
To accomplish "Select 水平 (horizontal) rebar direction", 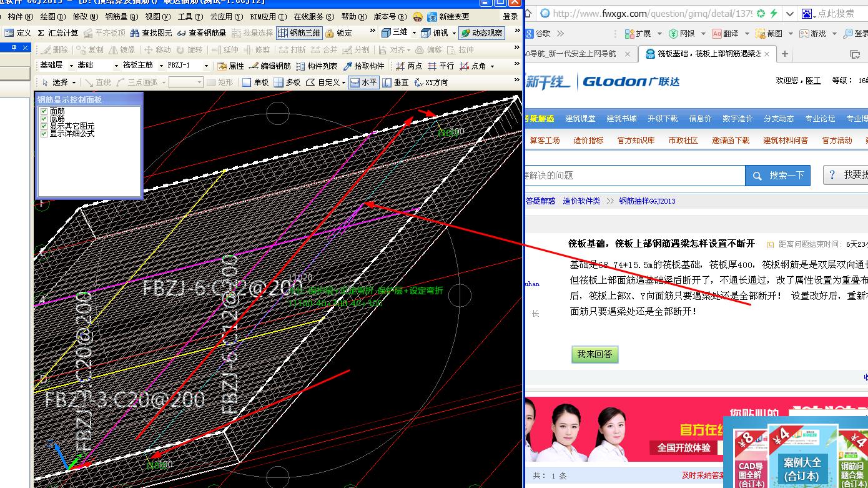I will pyautogui.click(x=363, y=82).
